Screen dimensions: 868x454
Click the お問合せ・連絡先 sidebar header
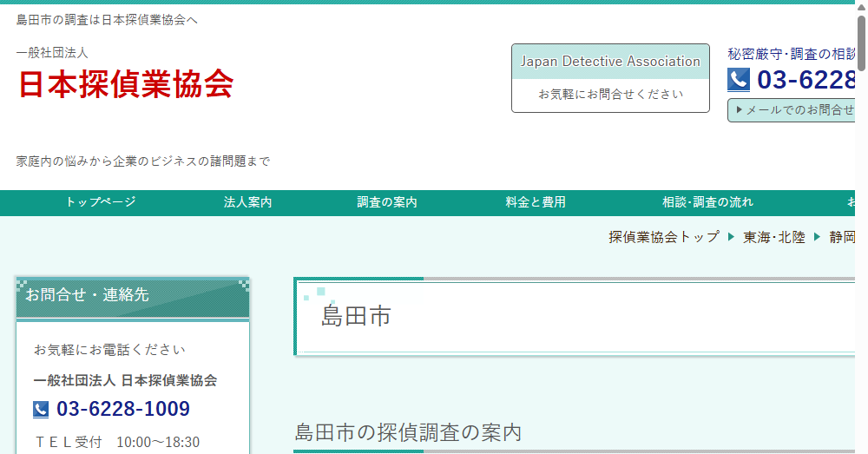click(x=133, y=296)
